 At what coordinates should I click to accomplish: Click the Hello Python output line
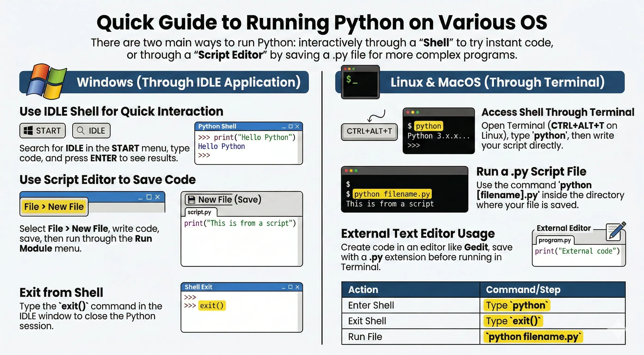click(222, 146)
